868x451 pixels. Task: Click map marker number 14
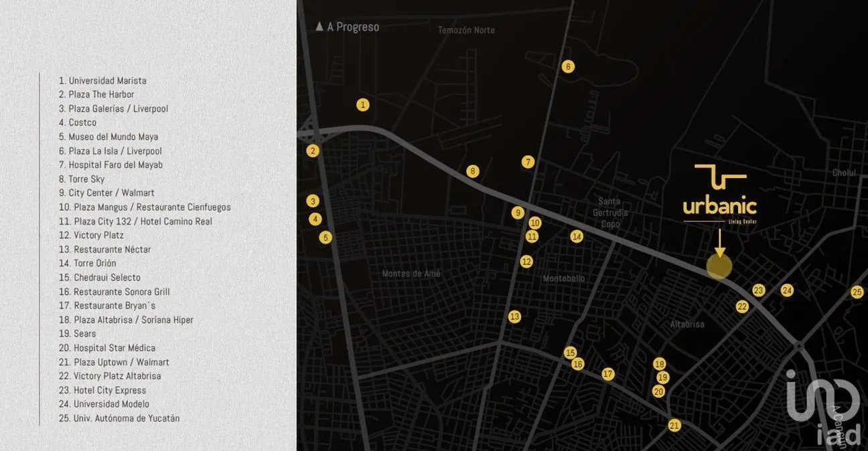577,236
